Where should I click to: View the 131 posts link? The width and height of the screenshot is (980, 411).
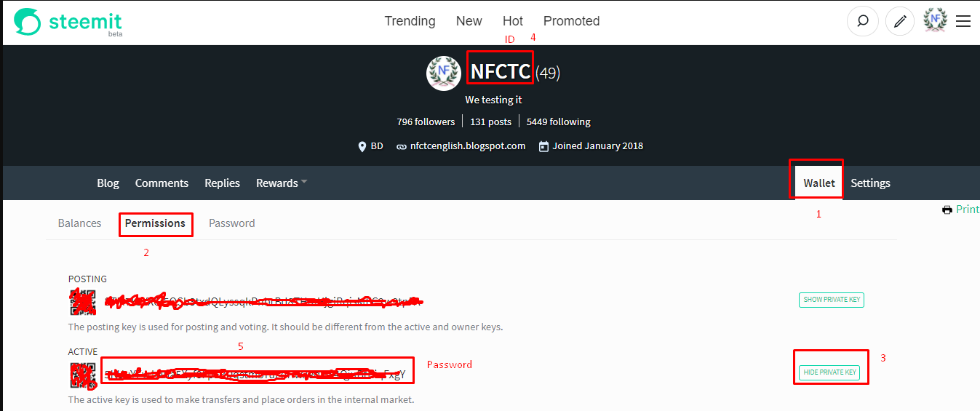[490, 121]
